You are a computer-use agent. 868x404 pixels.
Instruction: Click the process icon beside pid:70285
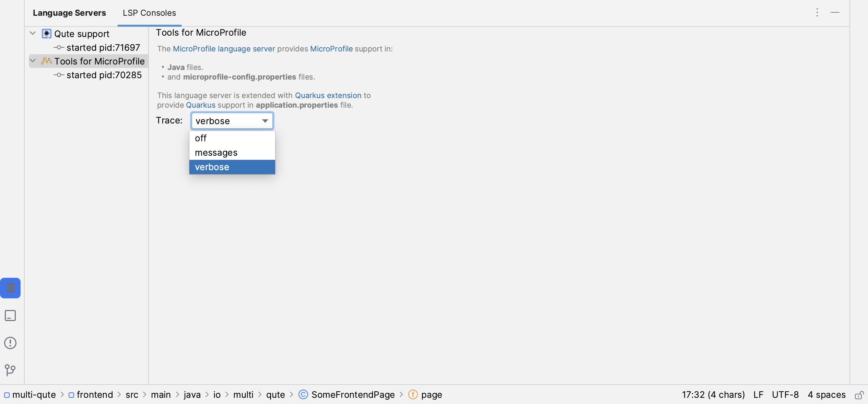(59, 75)
